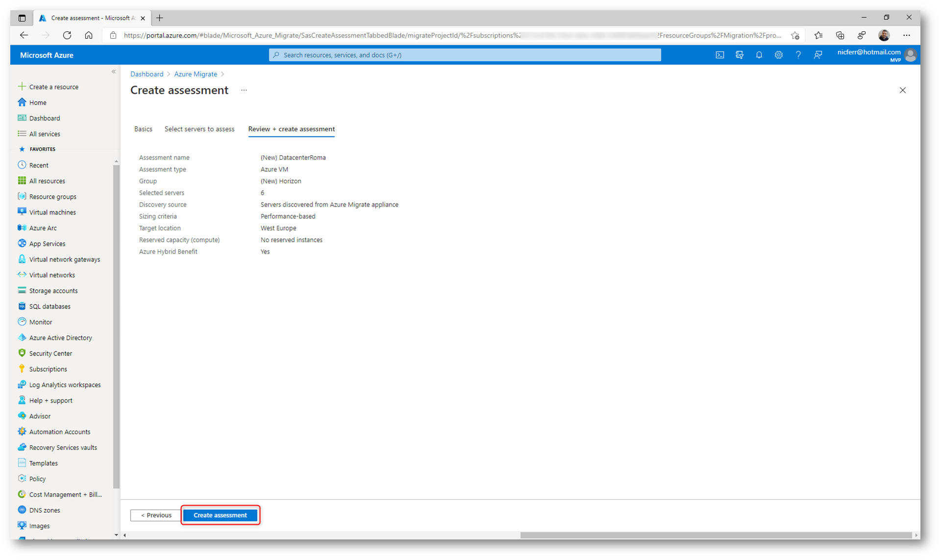Collapse the left sidebar menu
This screenshot has height=560, width=941.
click(114, 71)
